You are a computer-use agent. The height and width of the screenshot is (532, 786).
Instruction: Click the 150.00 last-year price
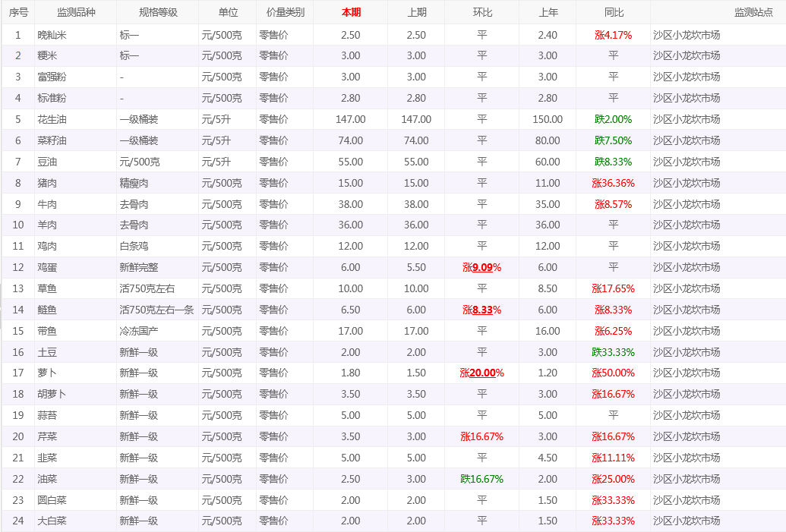tap(548, 120)
